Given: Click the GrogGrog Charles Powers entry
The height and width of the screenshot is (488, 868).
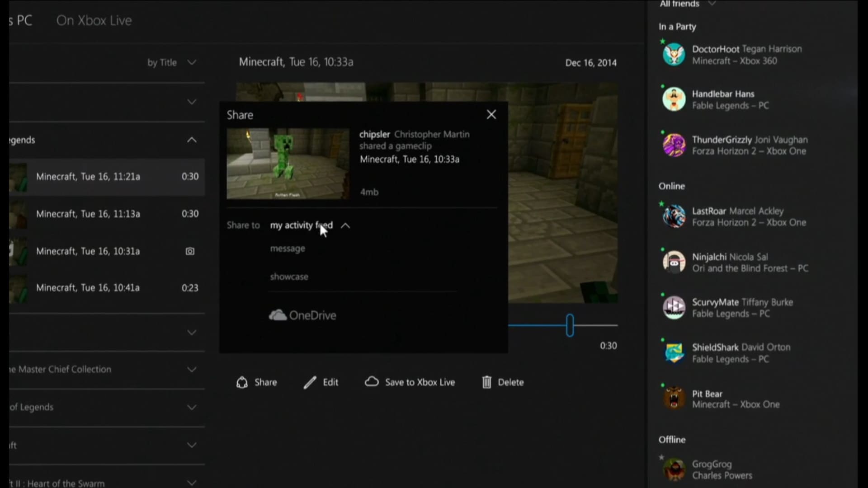Looking at the screenshot, I should click(722, 469).
